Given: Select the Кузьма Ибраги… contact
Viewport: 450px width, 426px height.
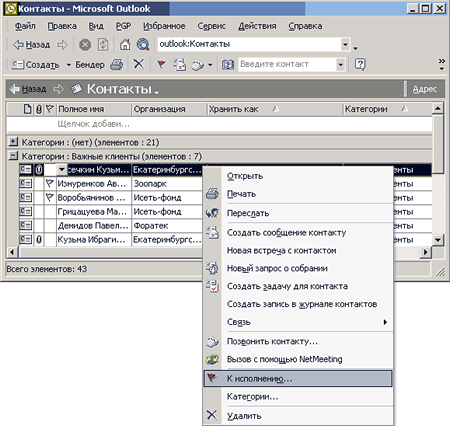Looking at the screenshot, I should (x=92, y=240).
